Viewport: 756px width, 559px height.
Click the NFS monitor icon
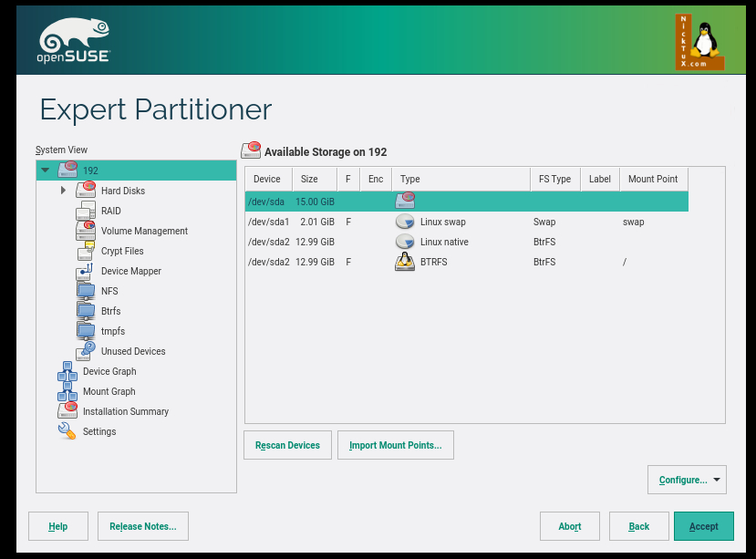coord(86,292)
